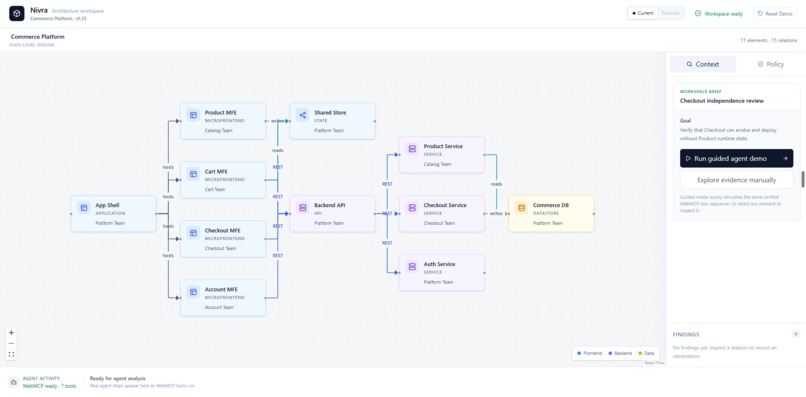Click the 'WebMCP ready · 7 tools' status
This screenshot has width=806, height=397.
(x=49, y=386)
